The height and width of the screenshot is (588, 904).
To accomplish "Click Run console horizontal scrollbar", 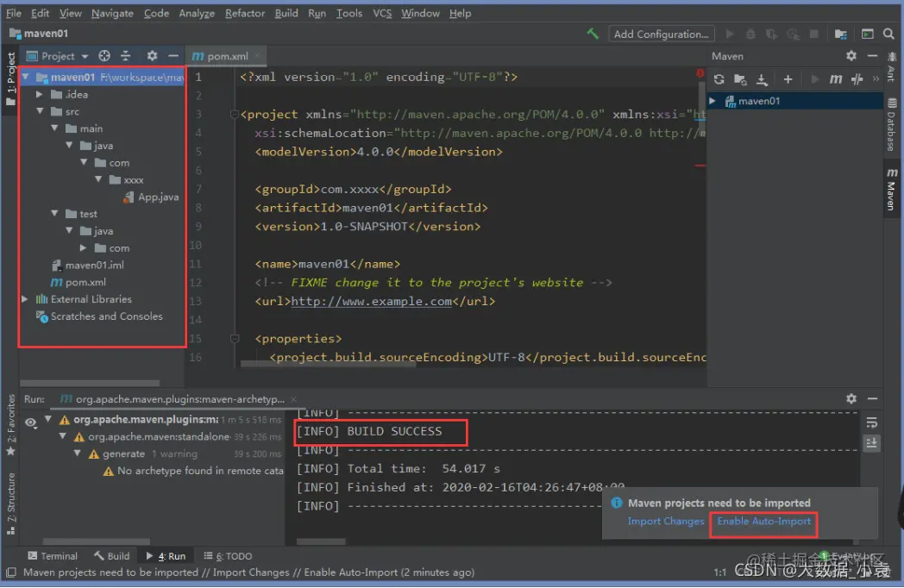I will pyautogui.click(x=321, y=542).
